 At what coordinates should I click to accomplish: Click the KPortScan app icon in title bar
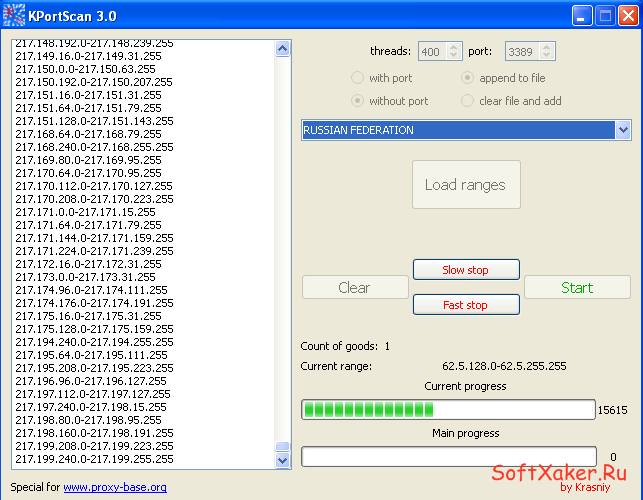14,16
